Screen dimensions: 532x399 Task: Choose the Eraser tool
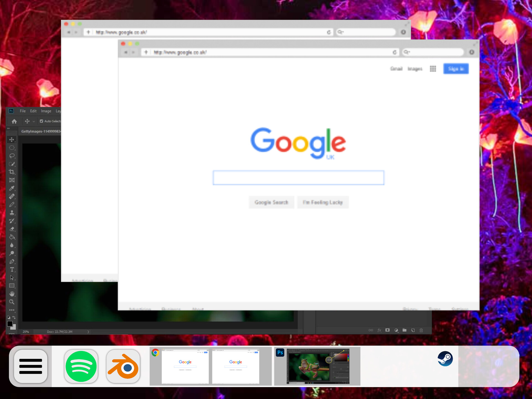tap(12, 229)
